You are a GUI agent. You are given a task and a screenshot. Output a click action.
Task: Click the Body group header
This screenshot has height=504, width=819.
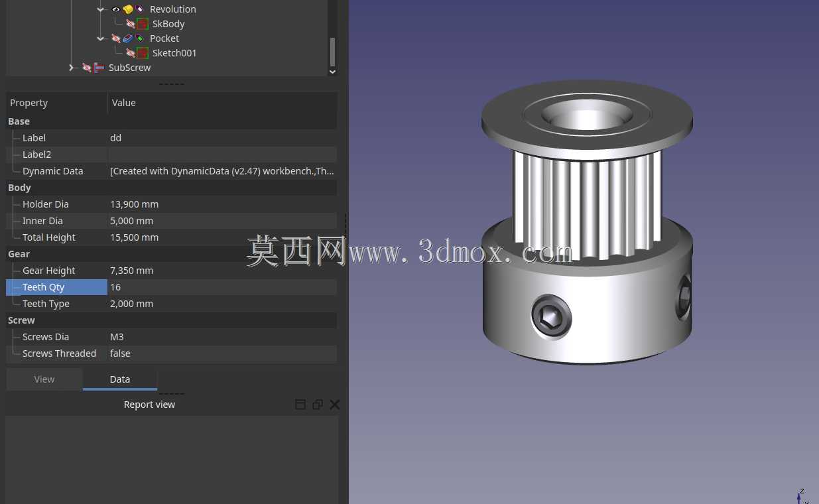(x=171, y=188)
